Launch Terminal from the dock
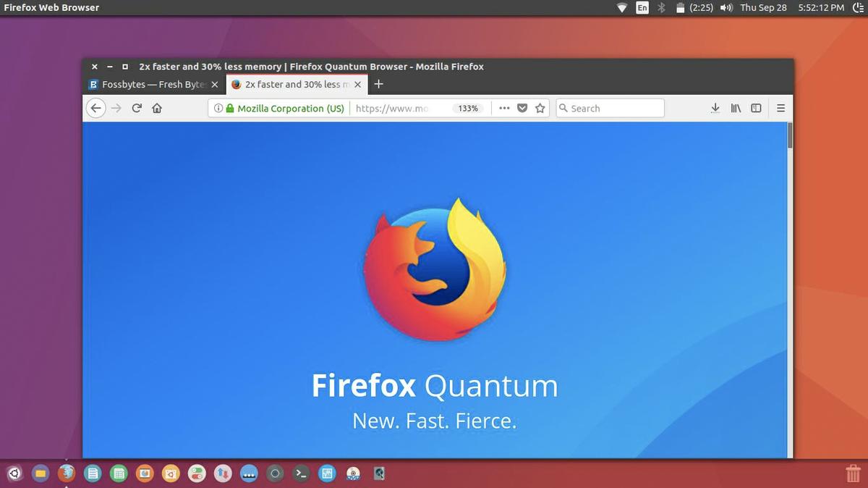The height and width of the screenshot is (488, 868). pyautogui.click(x=301, y=474)
